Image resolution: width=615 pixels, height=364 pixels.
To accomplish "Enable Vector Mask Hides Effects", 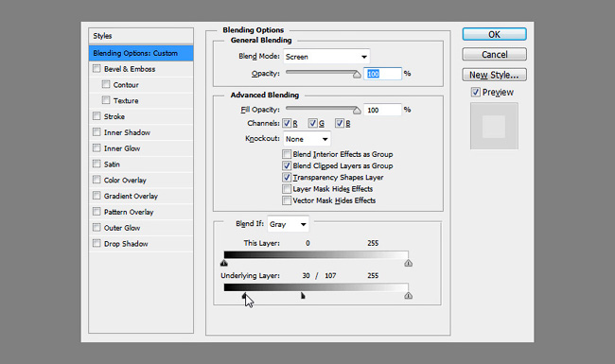I will tap(287, 200).
